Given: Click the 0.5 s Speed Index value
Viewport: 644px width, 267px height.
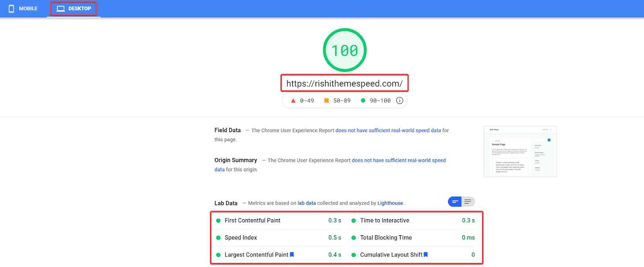Looking at the screenshot, I should click(x=334, y=238).
